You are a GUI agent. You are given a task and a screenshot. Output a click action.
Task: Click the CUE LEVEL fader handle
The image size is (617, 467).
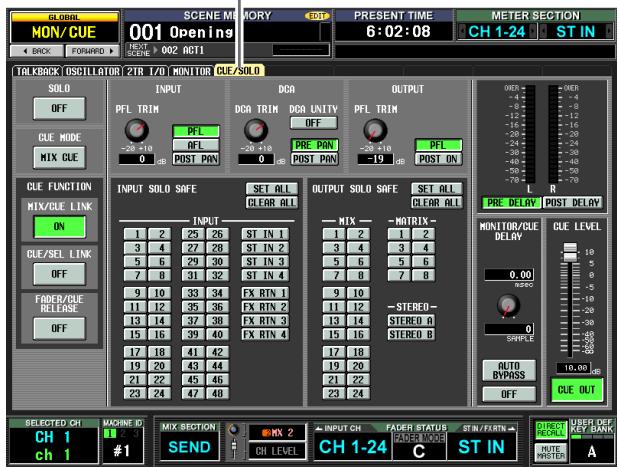(x=570, y=252)
